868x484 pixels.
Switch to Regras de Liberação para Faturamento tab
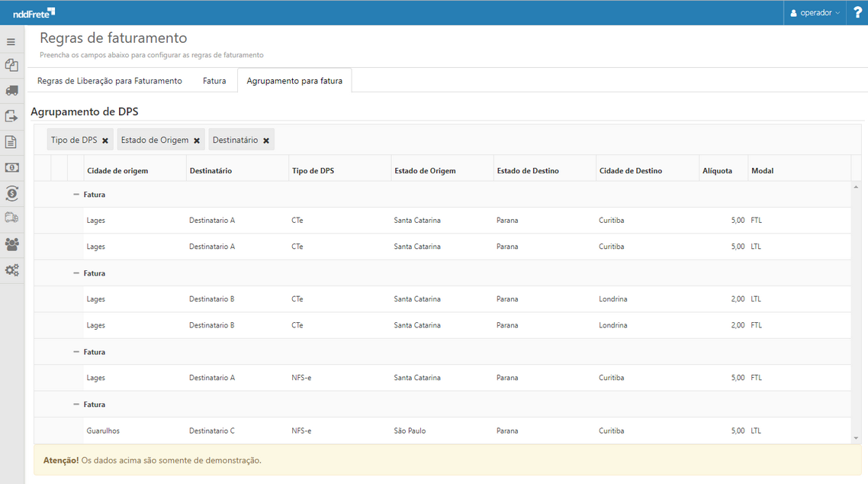(x=110, y=81)
